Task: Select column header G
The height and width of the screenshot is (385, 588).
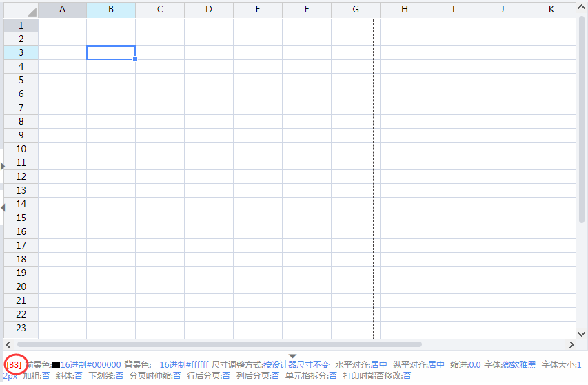Action: tap(356, 10)
